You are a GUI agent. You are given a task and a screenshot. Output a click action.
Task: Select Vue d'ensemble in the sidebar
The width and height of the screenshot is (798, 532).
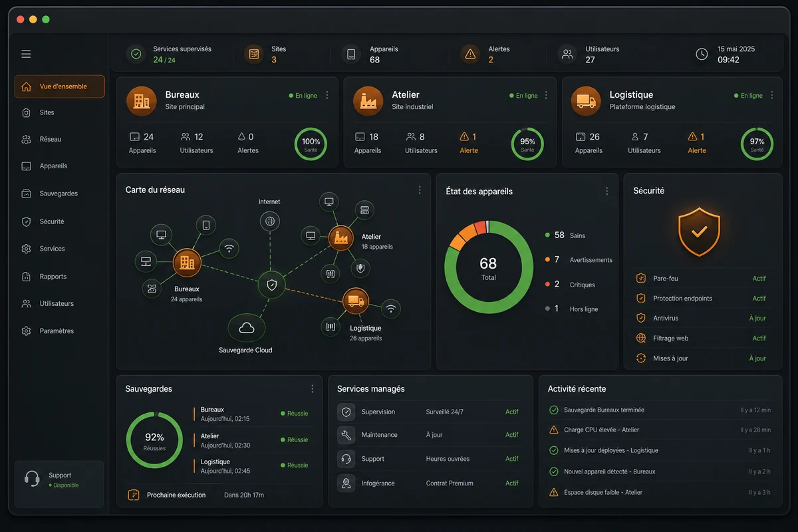click(60, 86)
